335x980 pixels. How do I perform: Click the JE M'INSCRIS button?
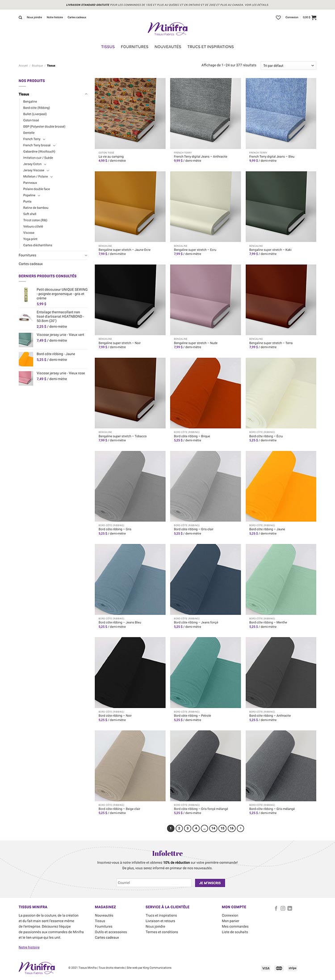point(210,883)
